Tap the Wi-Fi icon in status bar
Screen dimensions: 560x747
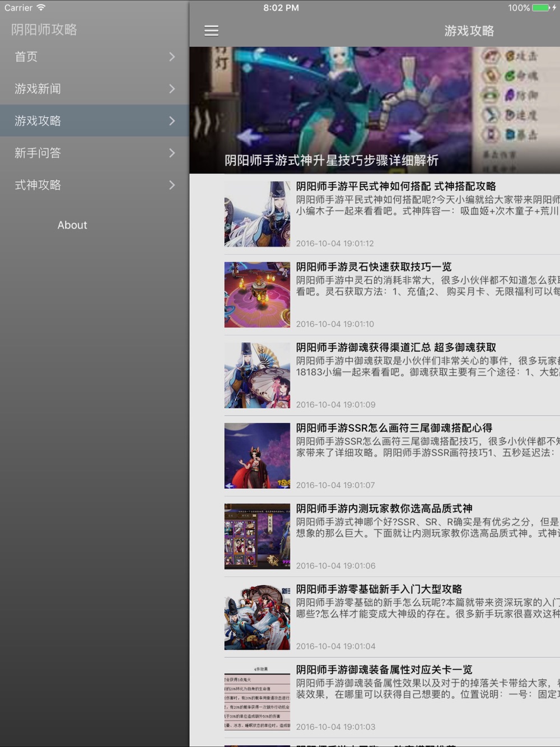click(41, 8)
